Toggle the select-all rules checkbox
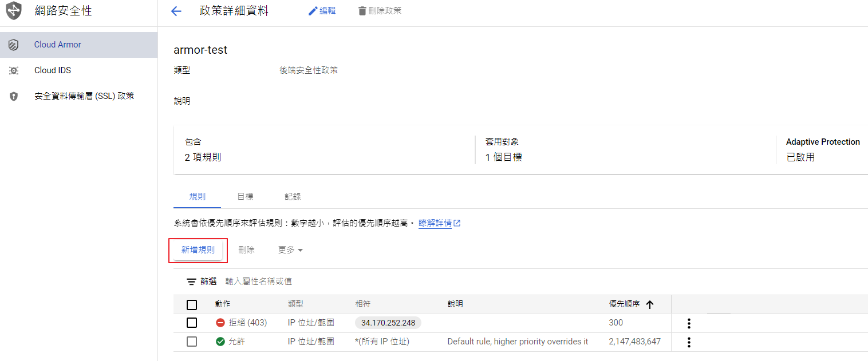 click(192, 304)
